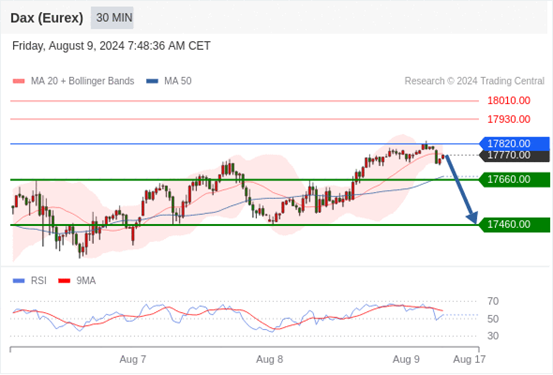553x375 pixels.
Task: Click the Dax (Eurex) title
Action: (47, 18)
